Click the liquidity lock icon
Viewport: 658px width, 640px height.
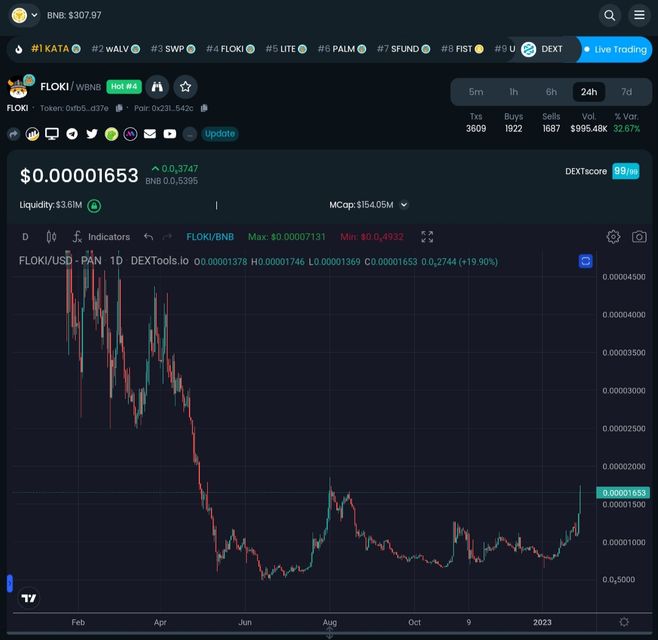[94, 206]
